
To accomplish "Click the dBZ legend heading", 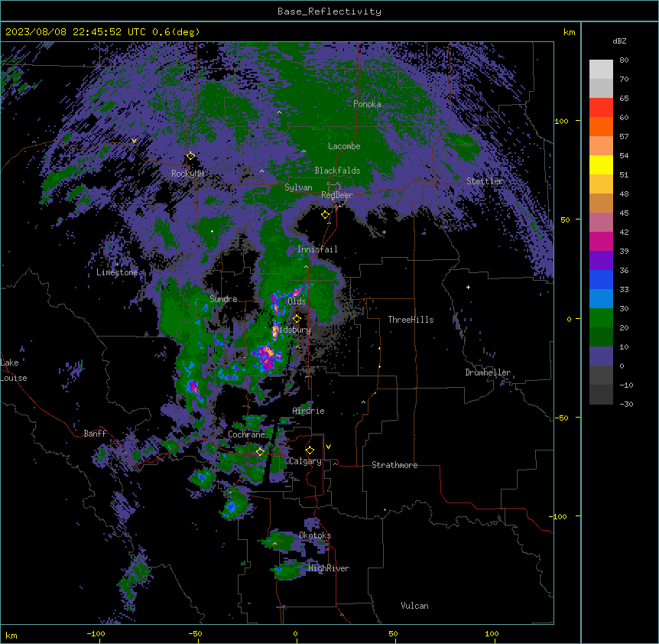I will point(619,41).
